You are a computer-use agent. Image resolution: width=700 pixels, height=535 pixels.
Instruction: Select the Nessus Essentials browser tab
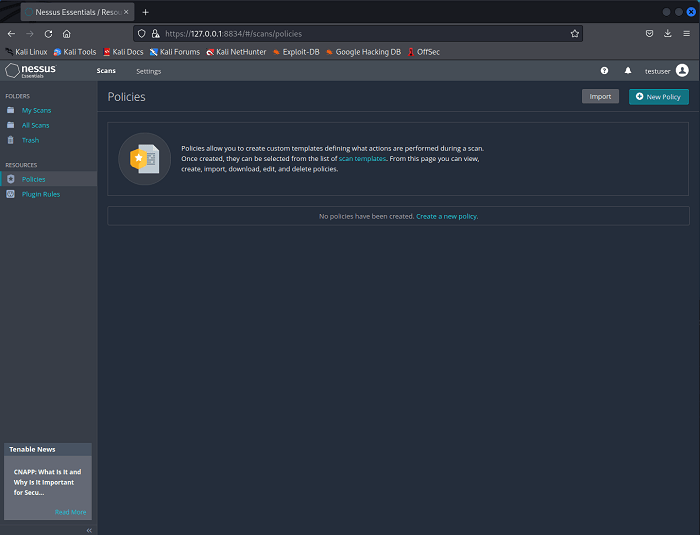(77, 12)
